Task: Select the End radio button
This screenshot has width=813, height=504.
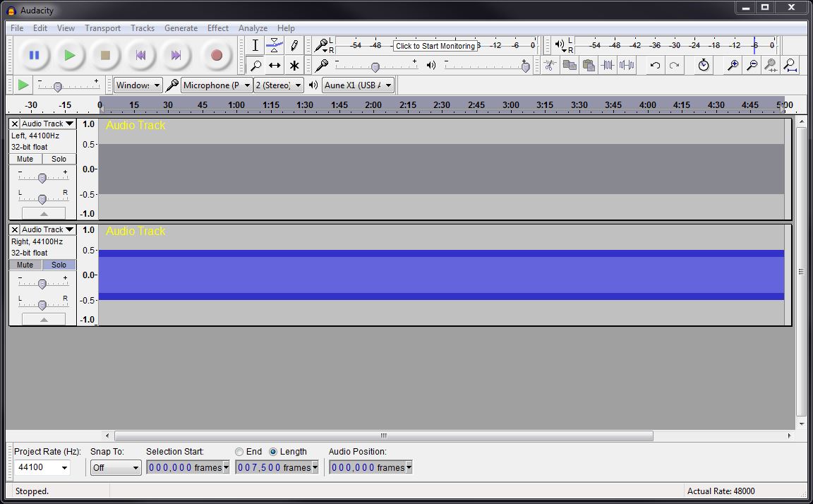Action: 240,452
